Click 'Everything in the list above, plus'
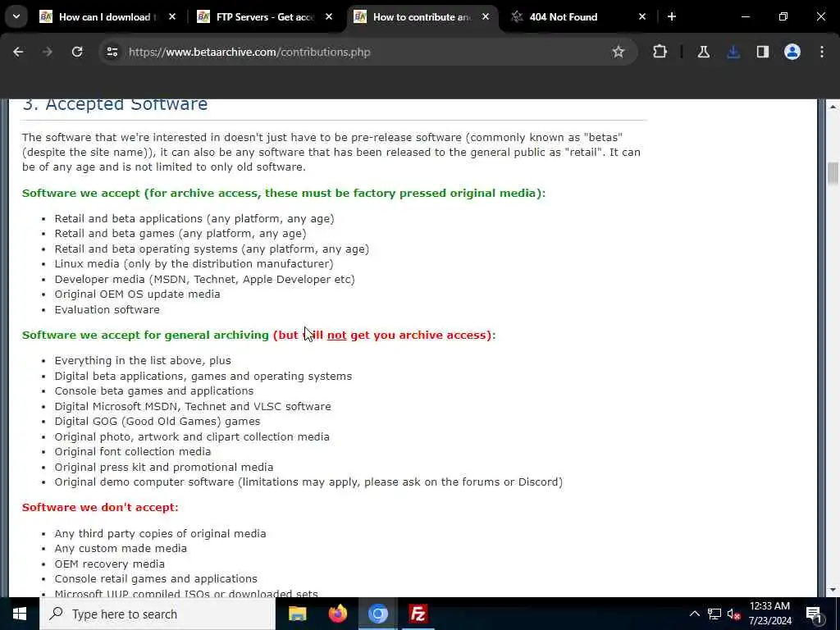 pyautogui.click(x=143, y=361)
